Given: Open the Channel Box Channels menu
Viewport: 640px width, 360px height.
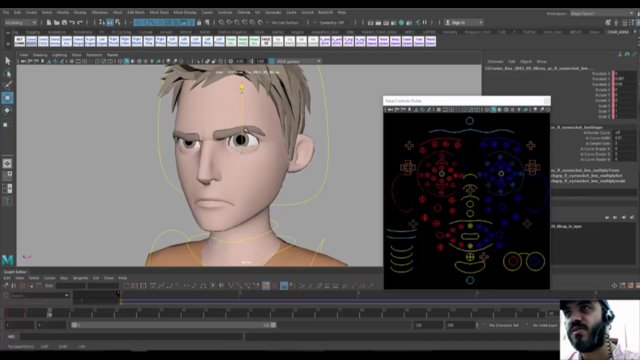Looking at the screenshot, I should [495, 62].
